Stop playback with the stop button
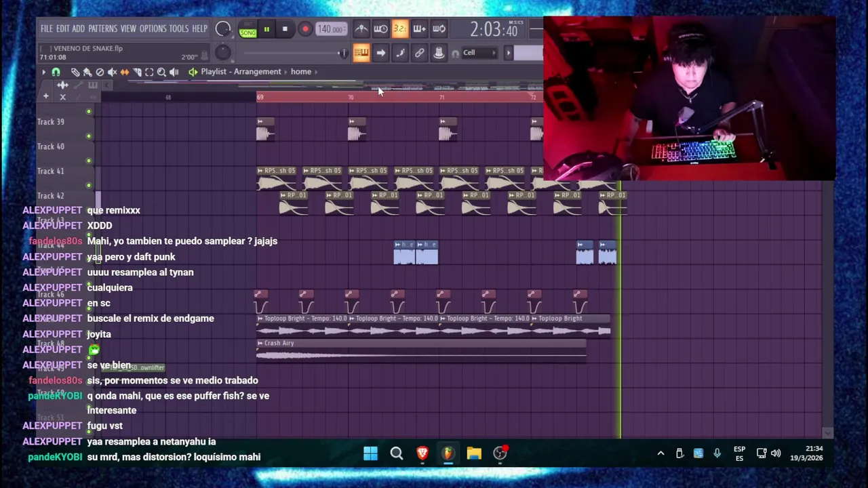The height and width of the screenshot is (488, 868). (285, 29)
